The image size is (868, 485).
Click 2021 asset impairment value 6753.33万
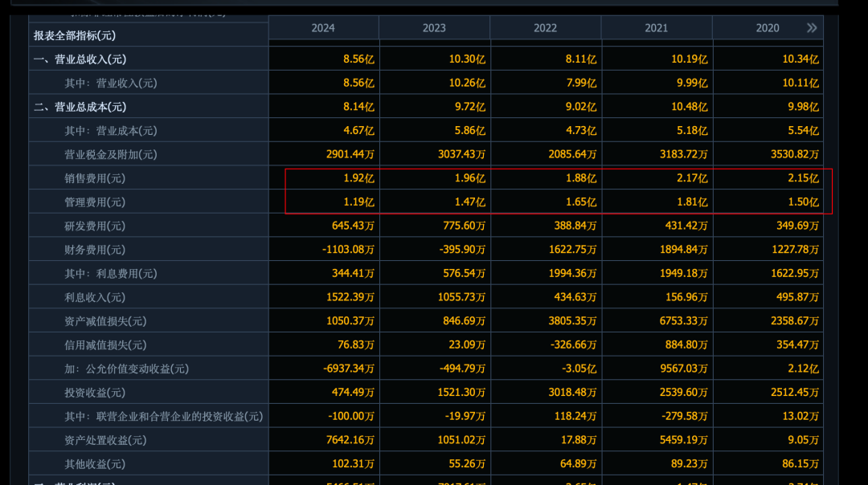tap(684, 320)
